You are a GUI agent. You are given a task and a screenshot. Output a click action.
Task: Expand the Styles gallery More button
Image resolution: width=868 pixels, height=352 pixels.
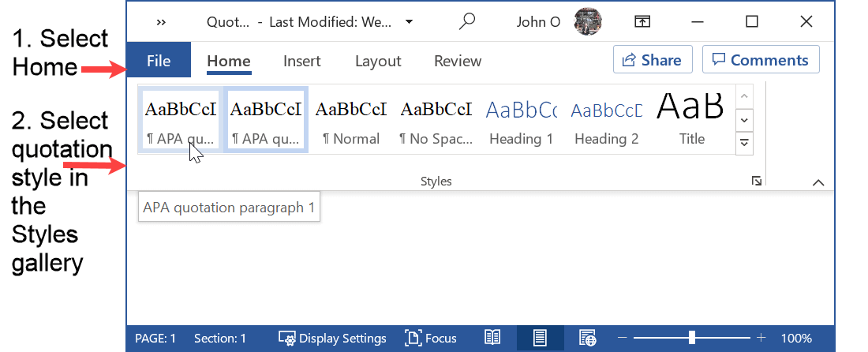pos(745,144)
